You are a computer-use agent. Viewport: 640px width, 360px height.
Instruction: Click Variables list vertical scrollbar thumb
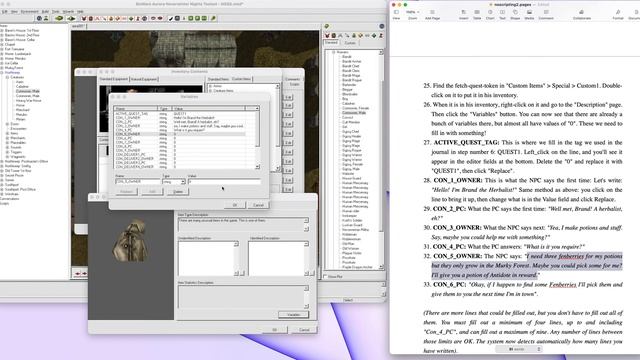click(258, 129)
